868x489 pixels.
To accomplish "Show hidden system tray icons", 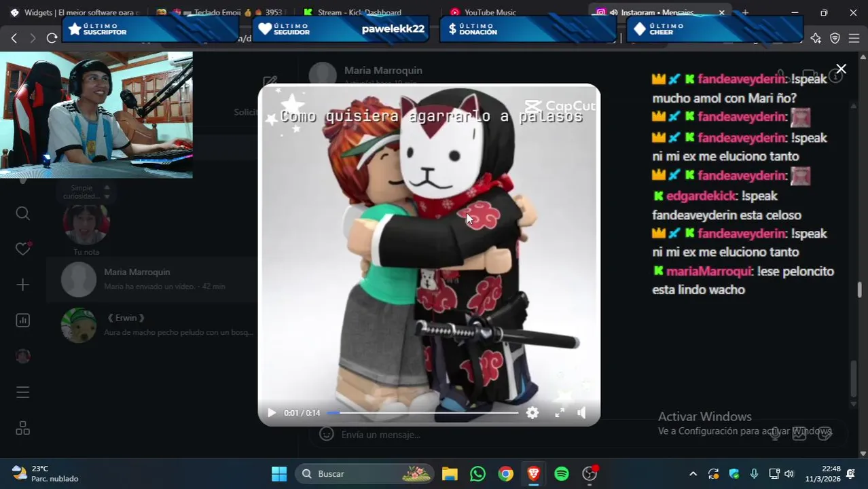I will (693, 473).
